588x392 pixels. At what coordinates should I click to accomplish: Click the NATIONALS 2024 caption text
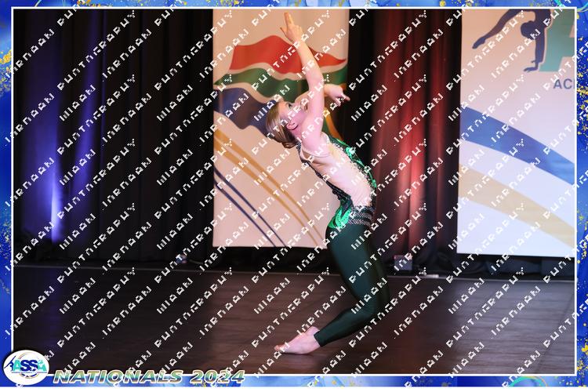point(149,376)
